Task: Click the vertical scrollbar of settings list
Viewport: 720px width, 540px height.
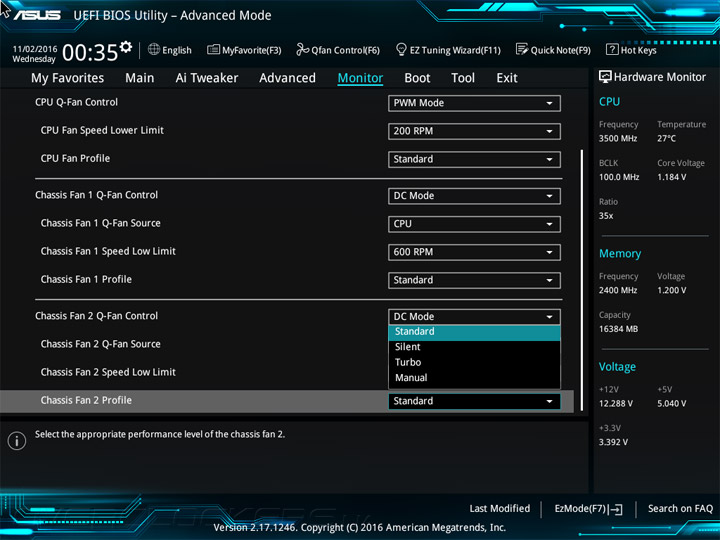Action: pos(582,280)
